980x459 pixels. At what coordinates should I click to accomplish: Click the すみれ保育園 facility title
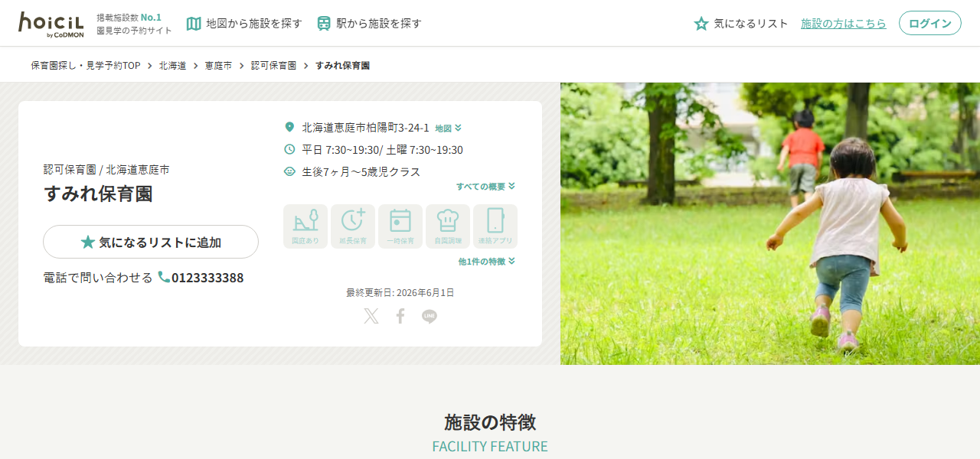click(98, 194)
